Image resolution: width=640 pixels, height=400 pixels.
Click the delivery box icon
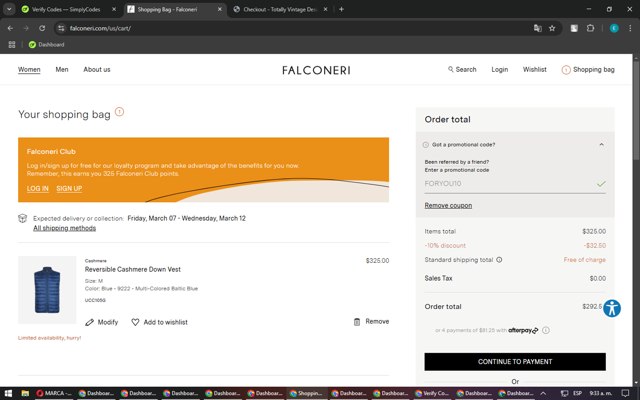point(22,218)
